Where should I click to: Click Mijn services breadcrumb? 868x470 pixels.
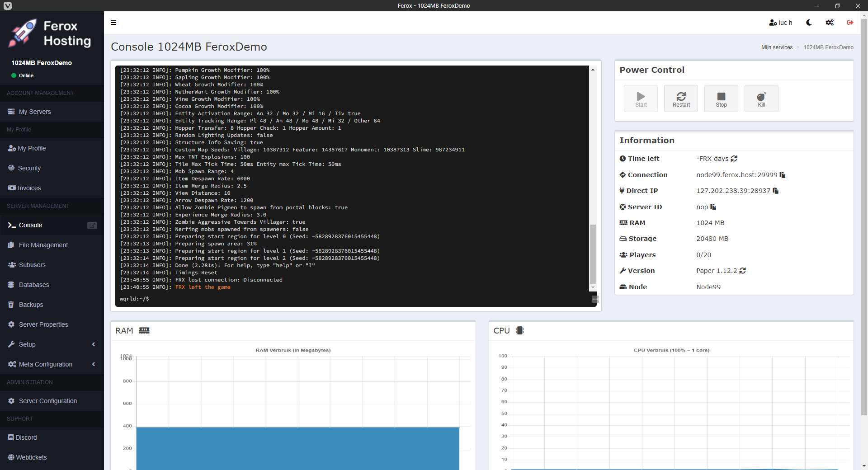(x=777, y=47)
